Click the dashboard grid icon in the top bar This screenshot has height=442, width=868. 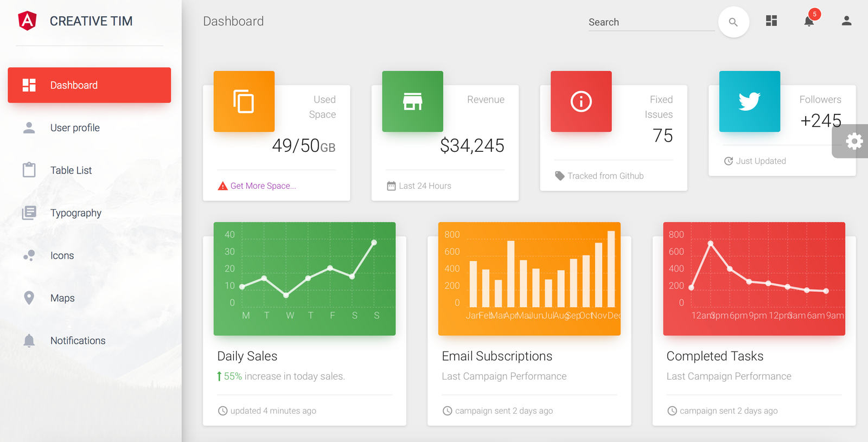click(771, 21)
